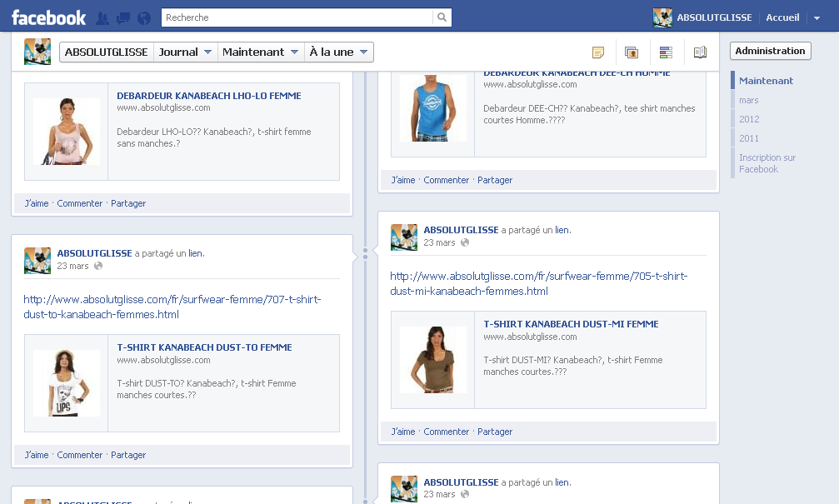
Task: Click the avatar on the bottom right post
Action: [x=404, y=489]
